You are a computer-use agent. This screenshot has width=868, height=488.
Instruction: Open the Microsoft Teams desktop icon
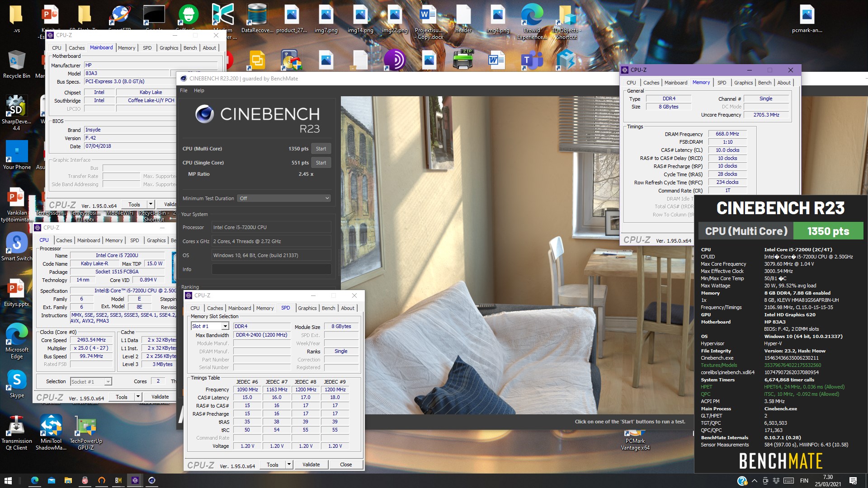(x=532, y=60)
